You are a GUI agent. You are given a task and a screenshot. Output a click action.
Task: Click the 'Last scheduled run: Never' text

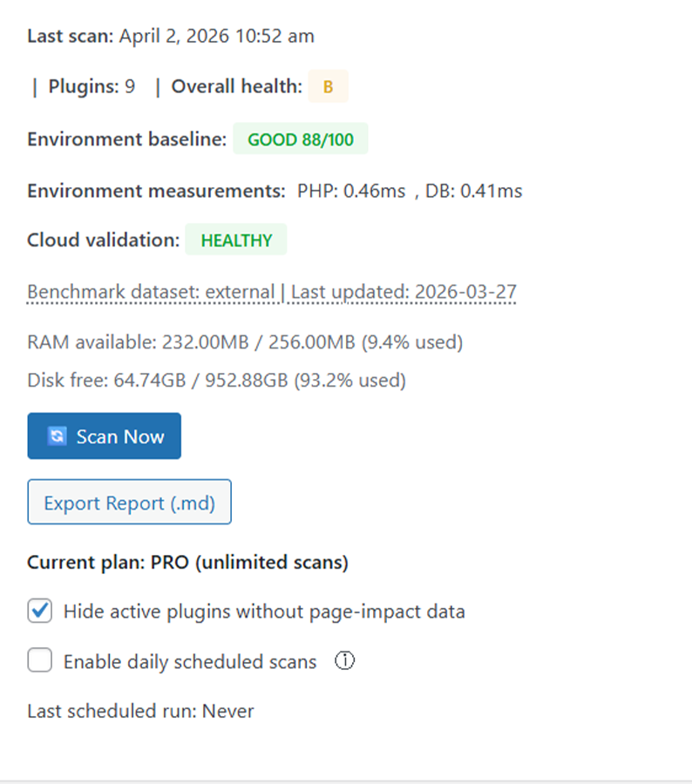(140, 712)
